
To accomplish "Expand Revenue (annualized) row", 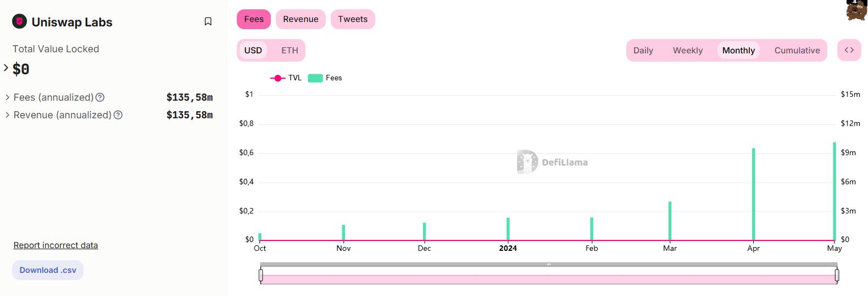I will pyautogui.click(x=7, y=115).
